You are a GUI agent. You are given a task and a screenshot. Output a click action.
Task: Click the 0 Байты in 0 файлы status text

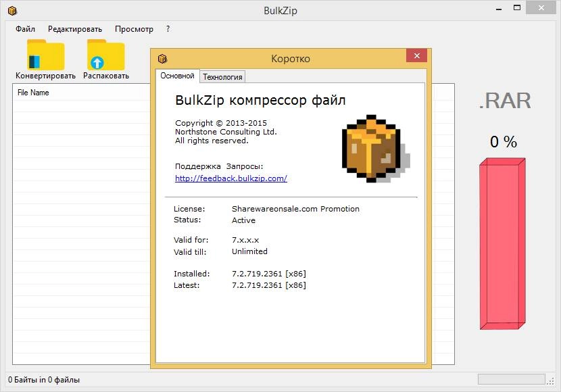(44, 380)
